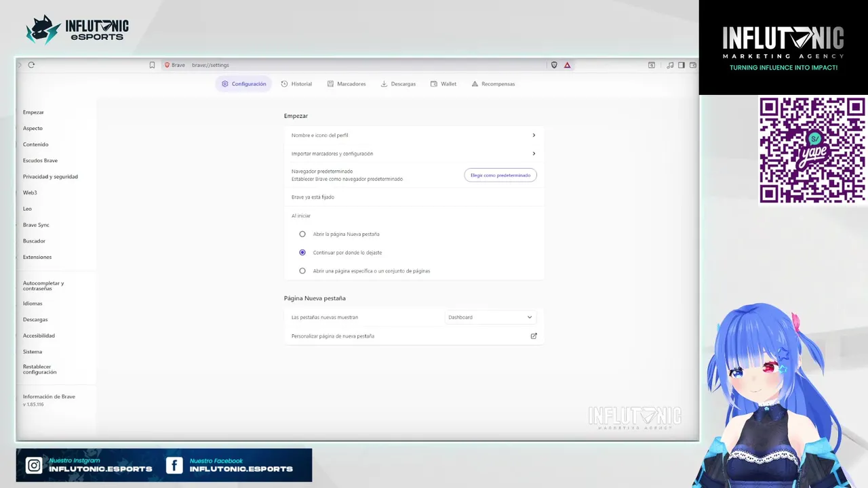Click the Brave logo in the address bar
Viewport: 868px width, 488px height.
[167, 65]
